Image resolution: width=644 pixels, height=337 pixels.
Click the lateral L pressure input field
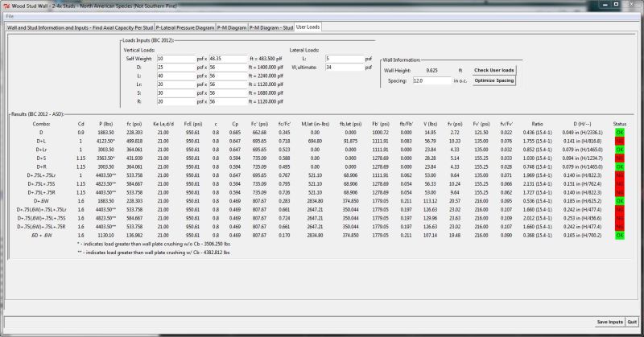point(345,59)
